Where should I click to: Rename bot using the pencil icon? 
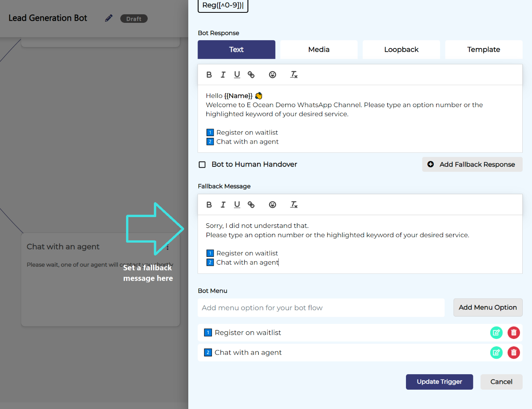click(x=109, y=18)
